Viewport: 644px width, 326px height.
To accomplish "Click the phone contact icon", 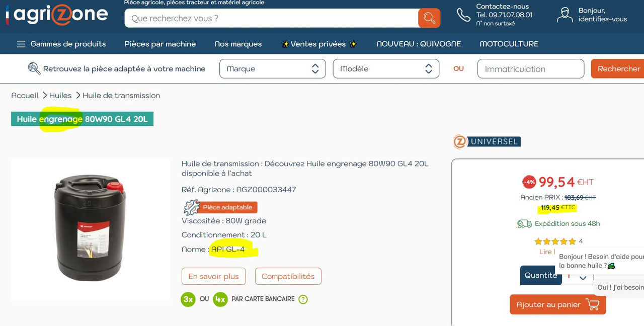I will (x=463, y=15).
